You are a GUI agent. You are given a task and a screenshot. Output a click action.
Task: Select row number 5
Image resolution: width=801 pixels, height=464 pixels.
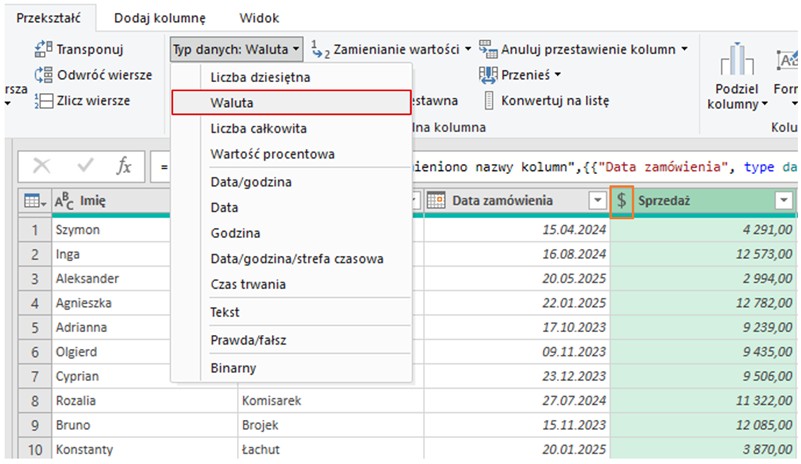click(x=35, y=327)
